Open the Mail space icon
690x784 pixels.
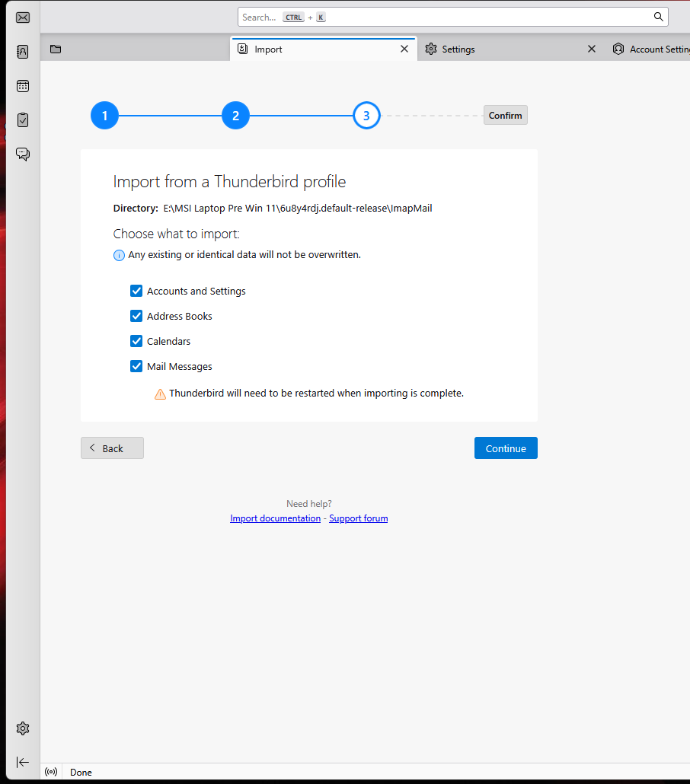tap(23, 18)
